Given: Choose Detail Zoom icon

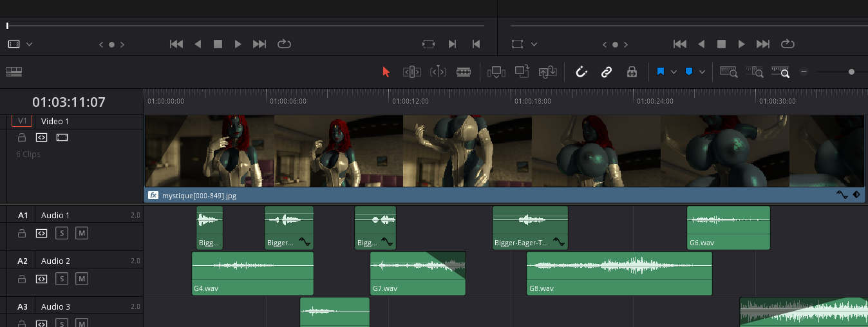Looking at the screenshot, I should pos(755,72).
